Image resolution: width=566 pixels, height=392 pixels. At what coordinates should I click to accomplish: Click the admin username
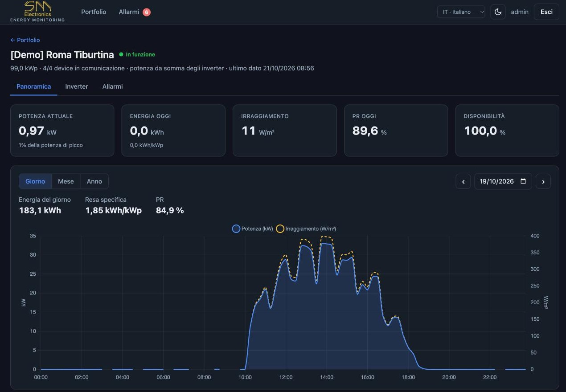coord(520,12)
